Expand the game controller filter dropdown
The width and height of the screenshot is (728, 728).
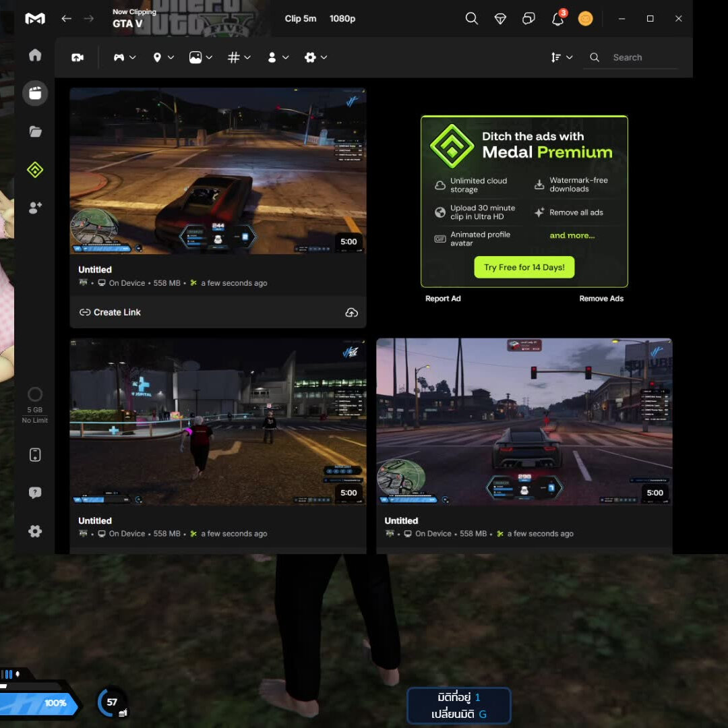(125, 57)
